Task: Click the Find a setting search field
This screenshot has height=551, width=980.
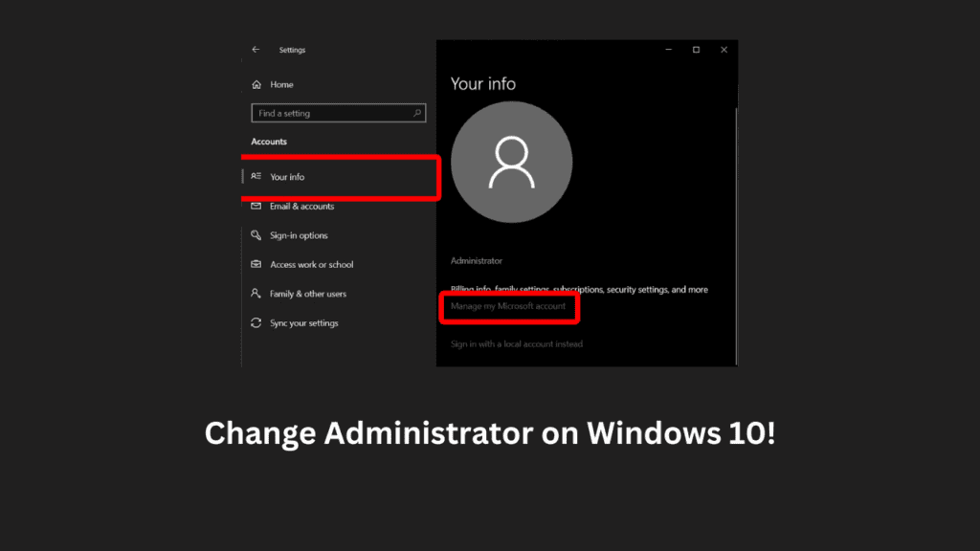Action: (338, 113)
